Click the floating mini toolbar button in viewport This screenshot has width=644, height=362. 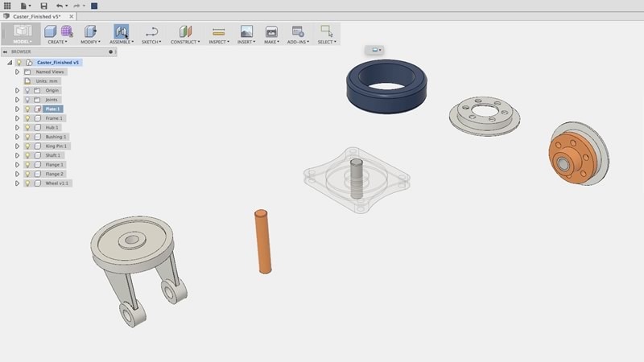tap(375, 50)
